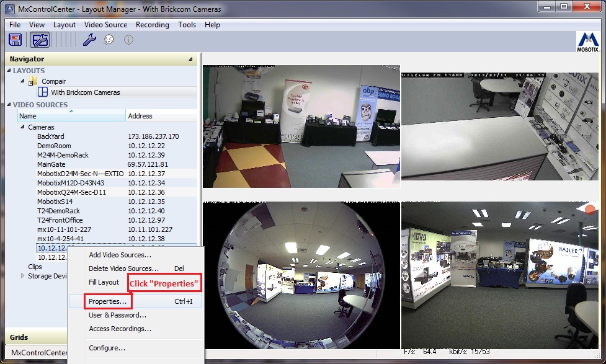Collapse the VIDEO SOURCES section
Image resolution: width=606 pixels, height=364 pixels.
[x=9, y=105]
